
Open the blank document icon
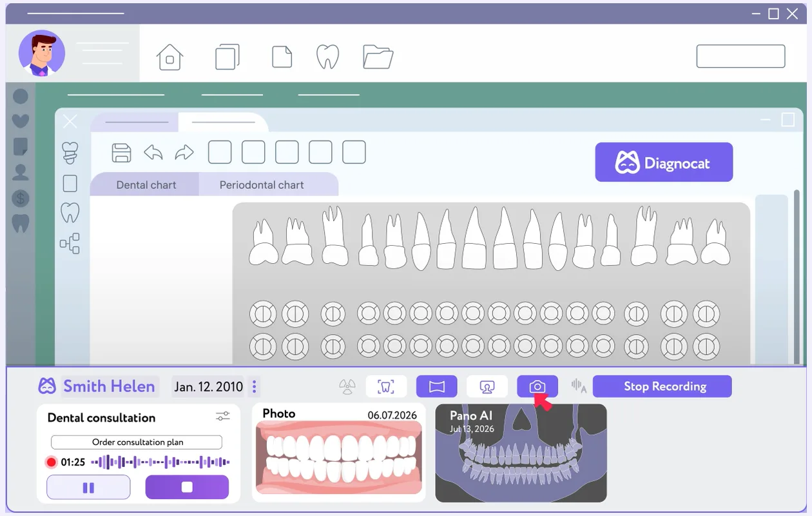(x=282, y=57)
